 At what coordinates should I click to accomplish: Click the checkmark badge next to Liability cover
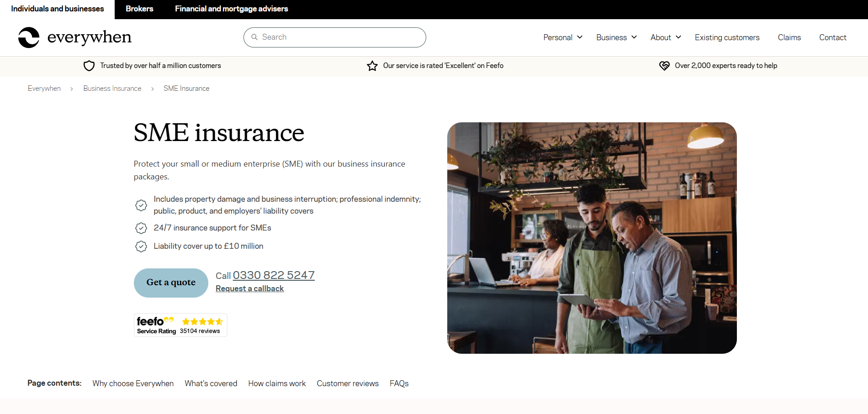[x=141, y=246]
